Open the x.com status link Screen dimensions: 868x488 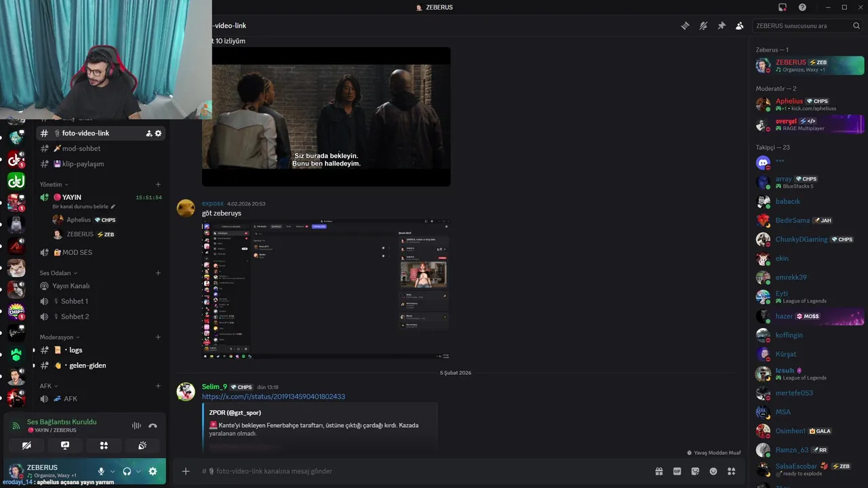pyautogui.click(x=273, y=396)
